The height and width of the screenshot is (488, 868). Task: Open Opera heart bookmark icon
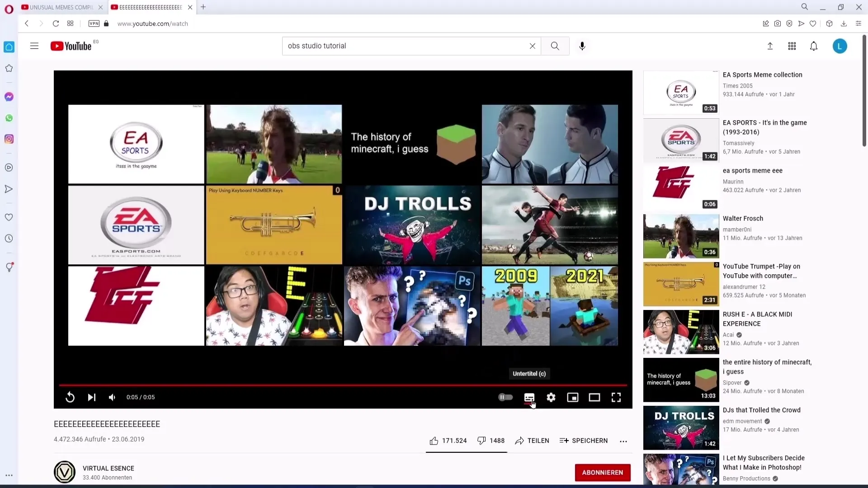[x=812, y=23]
